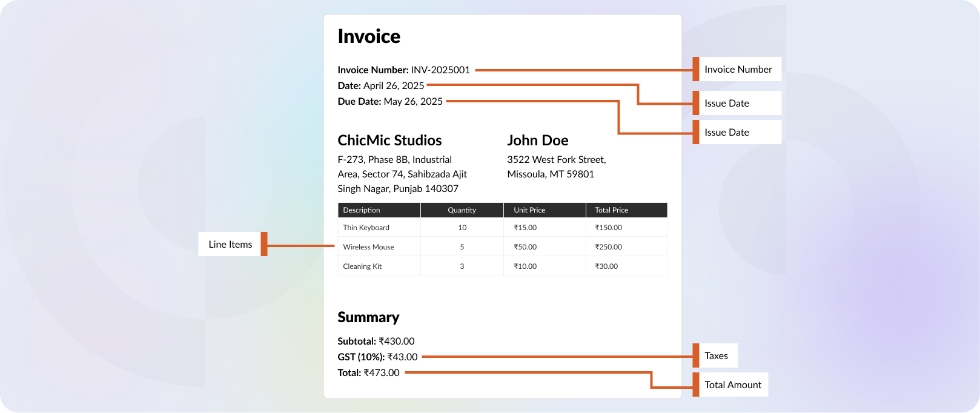Viewport: 980px width, 413px height.
Task: Click the Invoice Number annotation label
Action: coord(737,70)
